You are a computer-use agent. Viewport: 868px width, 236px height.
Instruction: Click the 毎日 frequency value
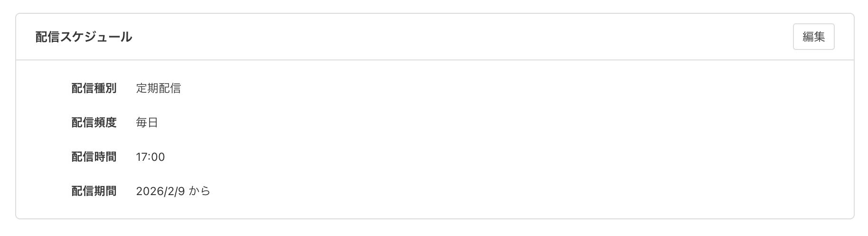point(147,123)
